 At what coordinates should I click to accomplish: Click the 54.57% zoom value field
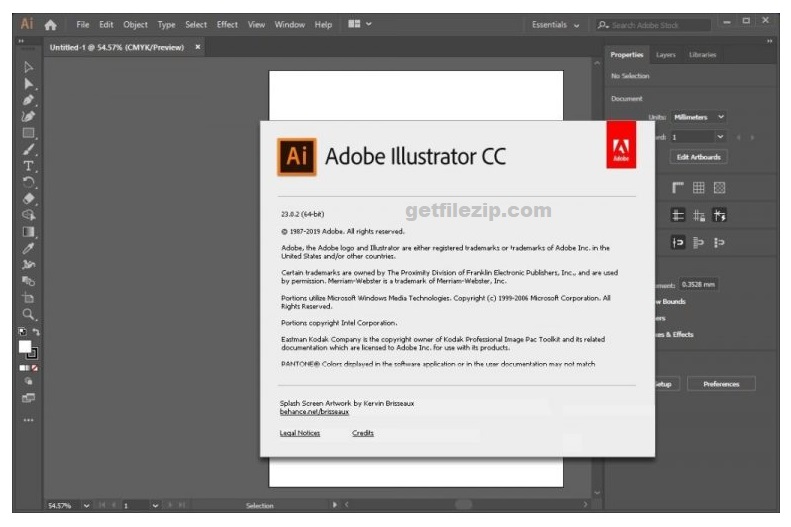point(63,505)
